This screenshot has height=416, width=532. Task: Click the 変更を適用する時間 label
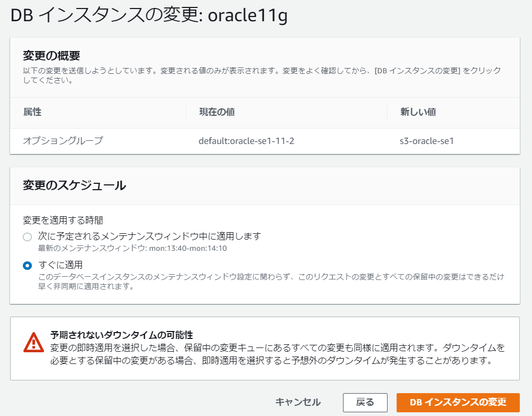[x=63, y=220]
